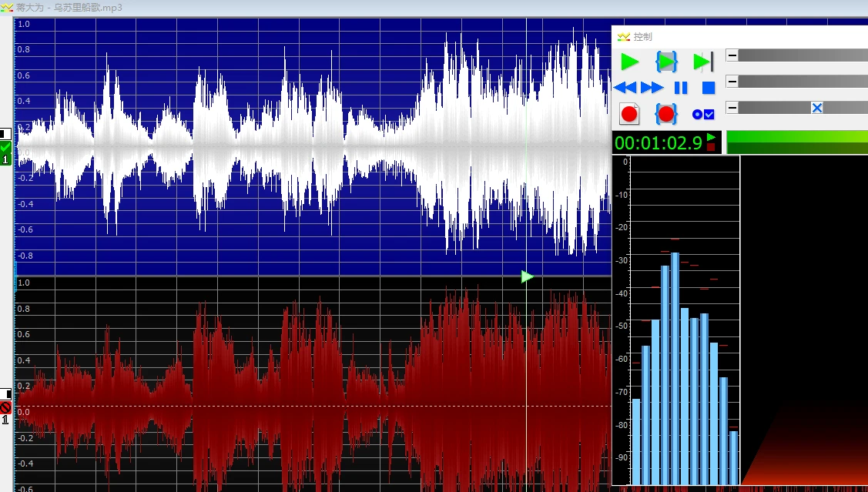Stop playback with the blue square

point(709,89)
